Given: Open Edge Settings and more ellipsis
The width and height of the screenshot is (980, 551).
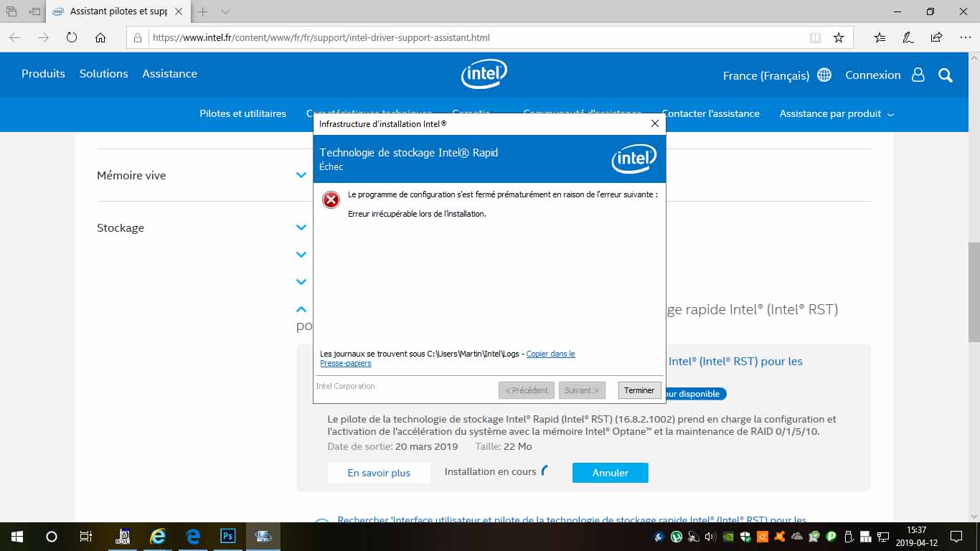Looking at the screenshot, I should point(965,37).
